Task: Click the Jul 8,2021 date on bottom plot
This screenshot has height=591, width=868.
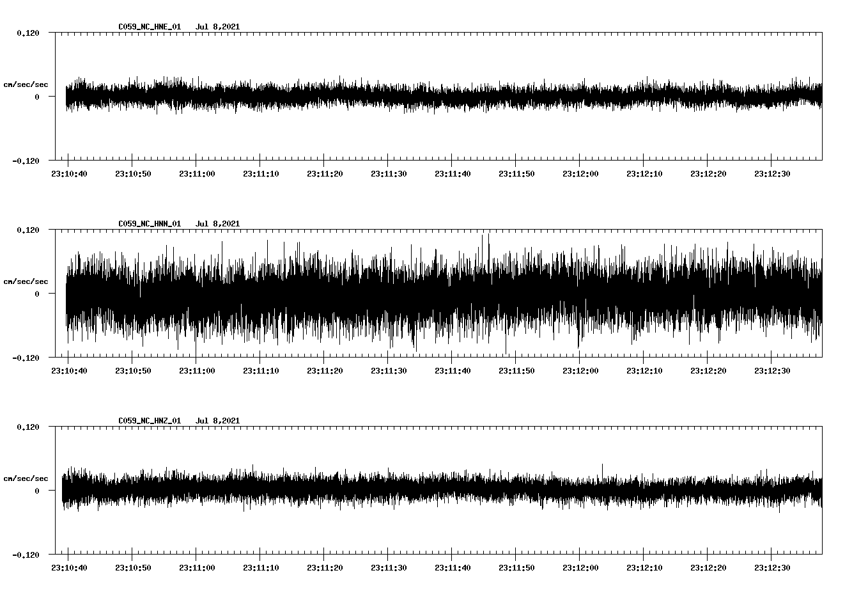Action: (219, 420)
